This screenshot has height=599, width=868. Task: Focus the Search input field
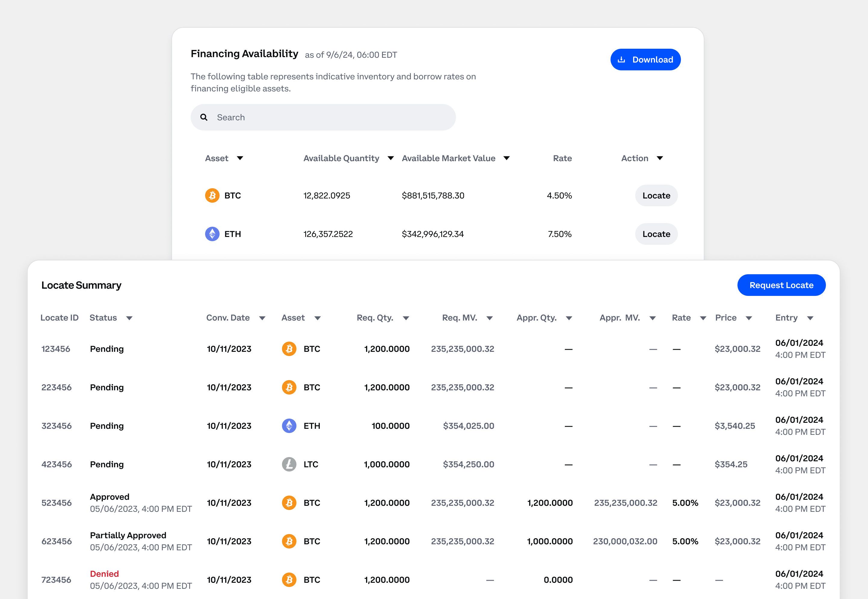click(x=323, y=118)
